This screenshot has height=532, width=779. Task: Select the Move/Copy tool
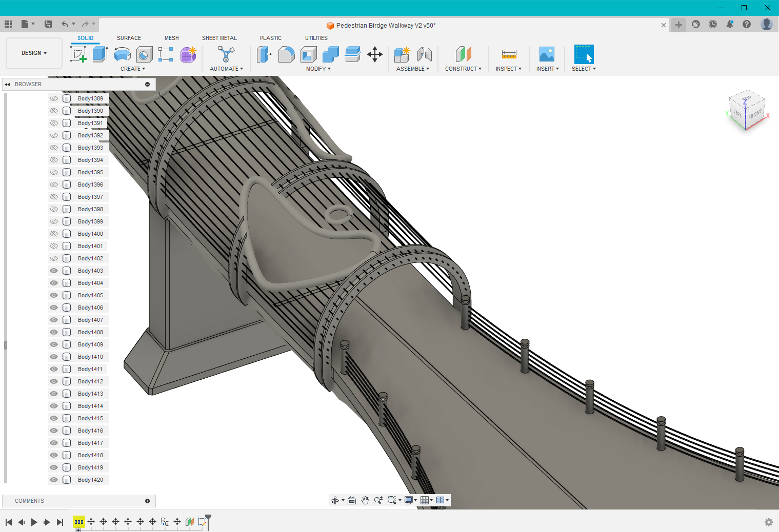click(375, 54)
